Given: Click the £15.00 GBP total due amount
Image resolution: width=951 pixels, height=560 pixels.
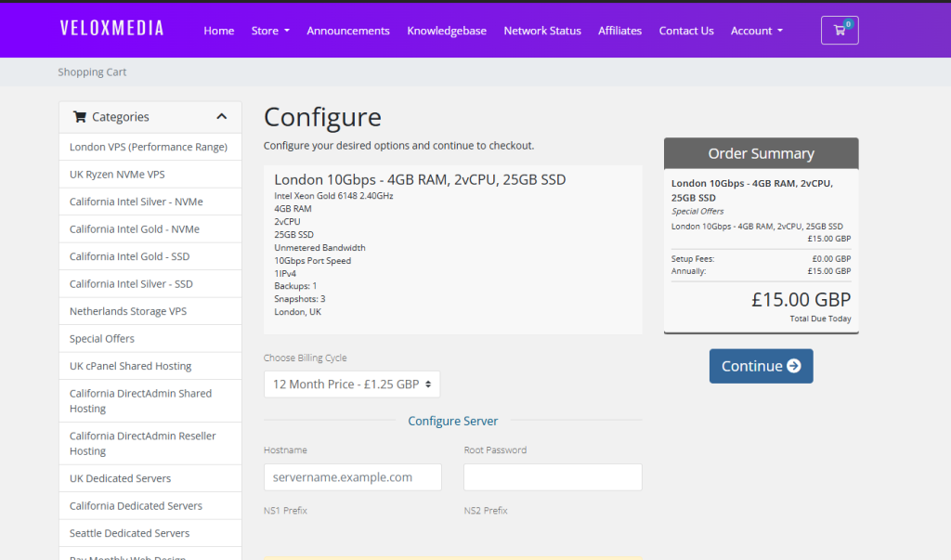Looking at the screenshot, I should pos(801,299).
